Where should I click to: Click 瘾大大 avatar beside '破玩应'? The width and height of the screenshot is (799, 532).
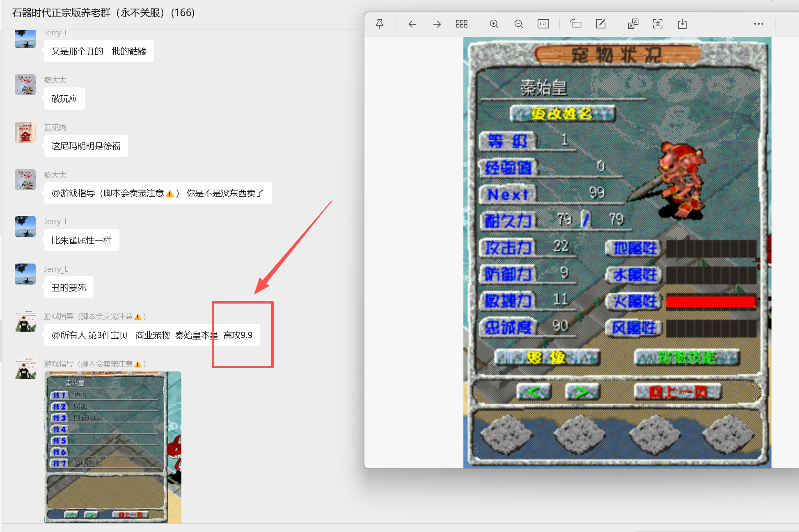[x=25, y=85]
